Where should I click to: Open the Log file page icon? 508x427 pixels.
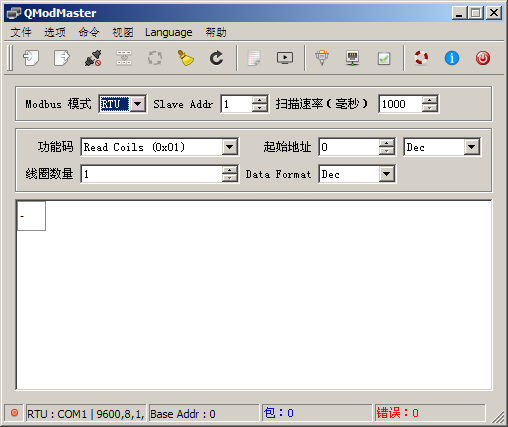254,58
